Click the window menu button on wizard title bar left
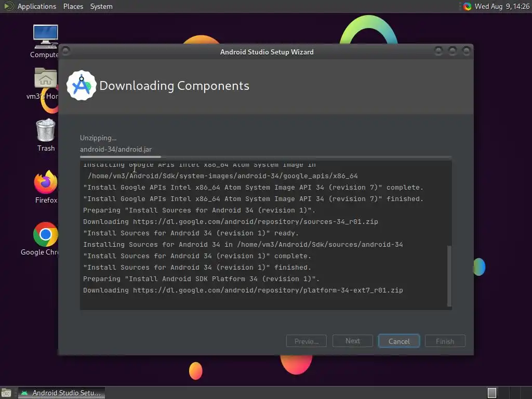The width and height of the screenshot is (532, 399). tap(66, 51)
